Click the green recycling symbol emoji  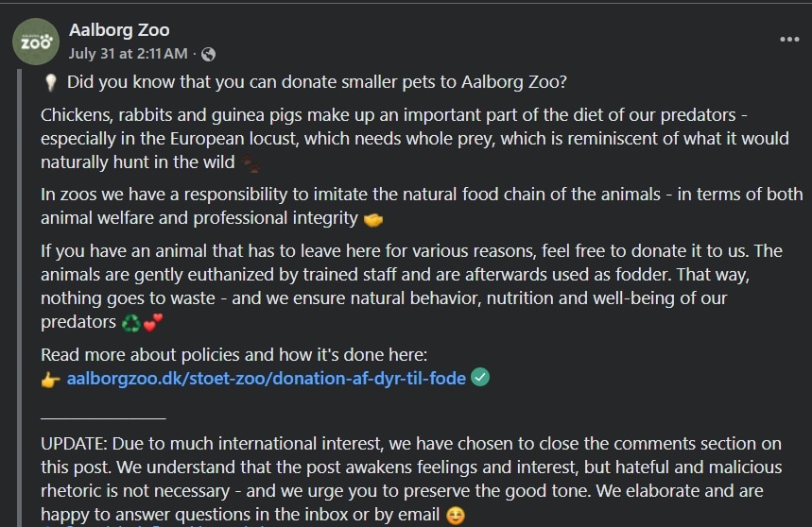[131, 323]
